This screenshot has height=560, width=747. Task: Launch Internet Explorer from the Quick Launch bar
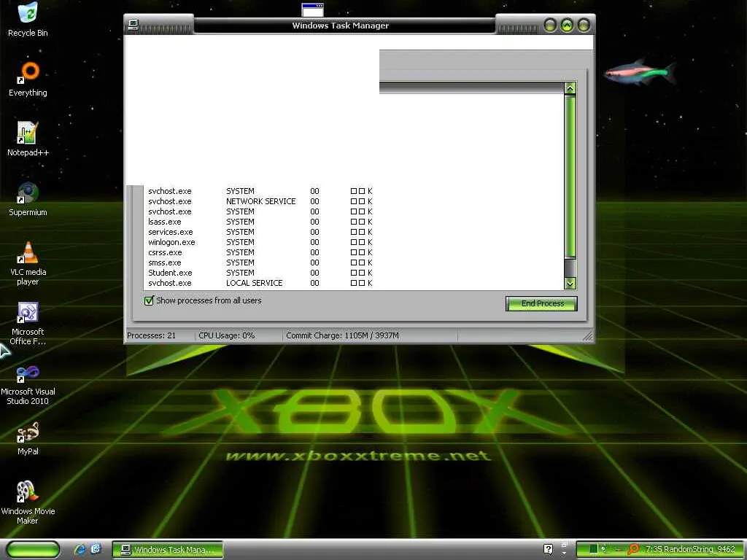coord(80,549)
